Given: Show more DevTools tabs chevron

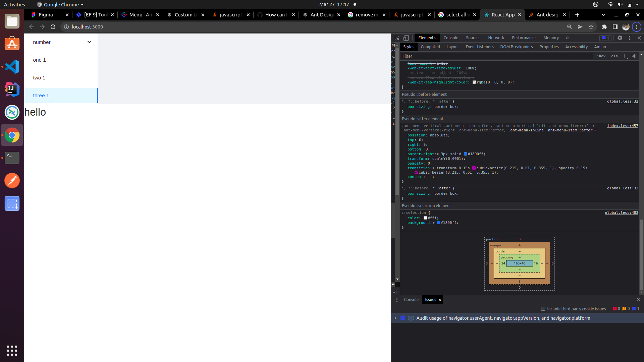Looking at the screenshot, I should click(x=567, y=38).
